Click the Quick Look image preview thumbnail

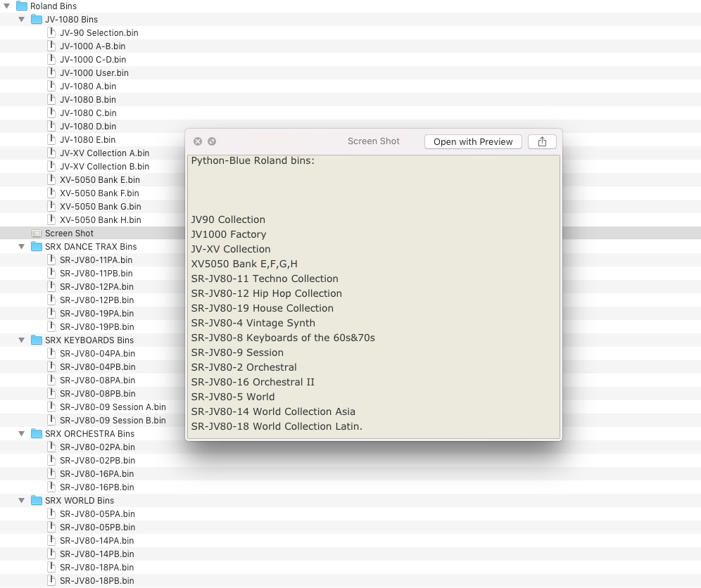(373, 297)
